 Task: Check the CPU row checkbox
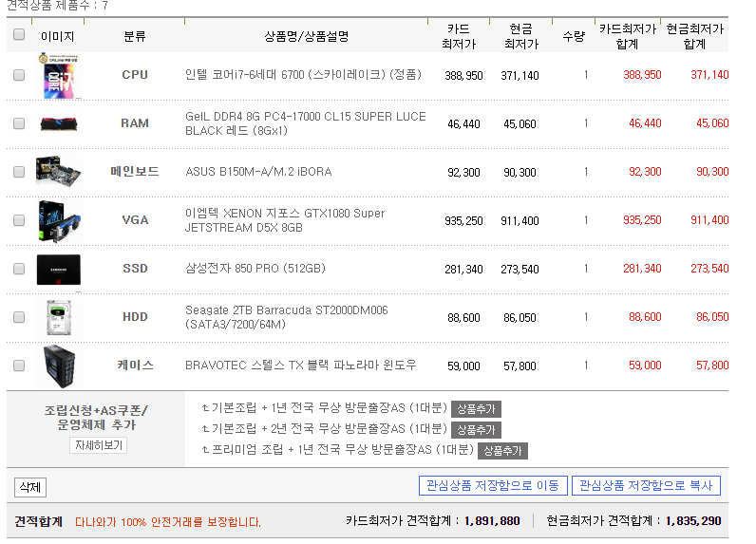[x=19, y=75]
